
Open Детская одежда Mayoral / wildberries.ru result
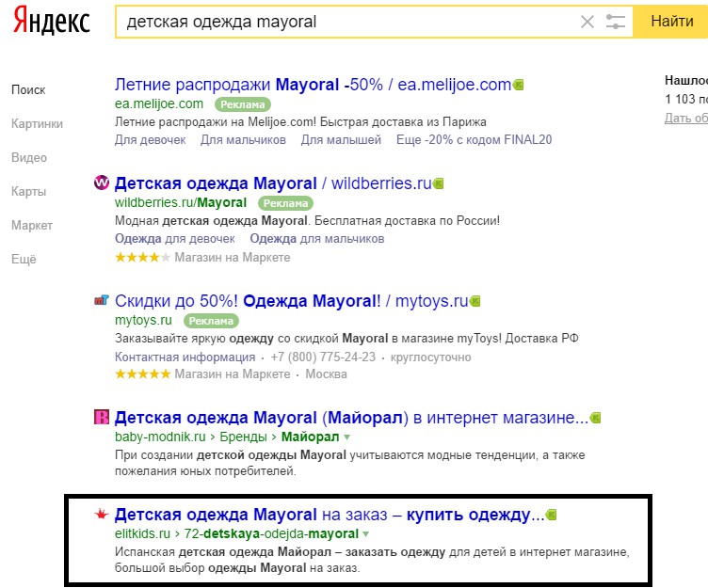(273, 183)
